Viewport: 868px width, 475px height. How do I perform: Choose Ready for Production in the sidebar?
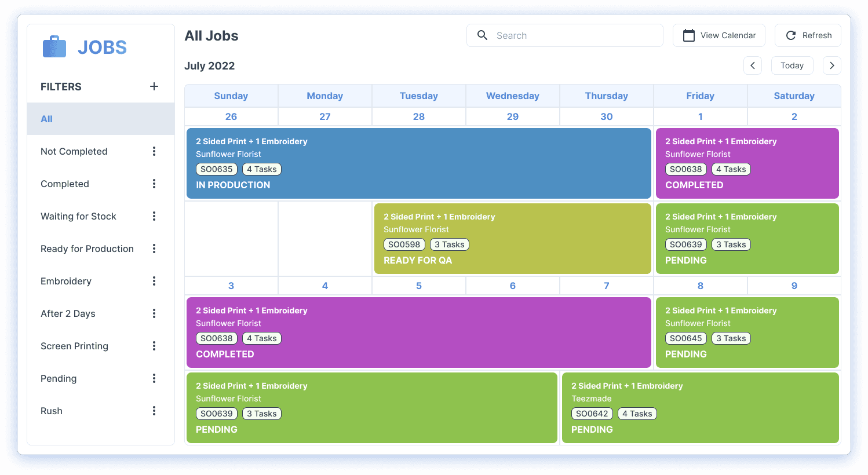tap(87, 249)
